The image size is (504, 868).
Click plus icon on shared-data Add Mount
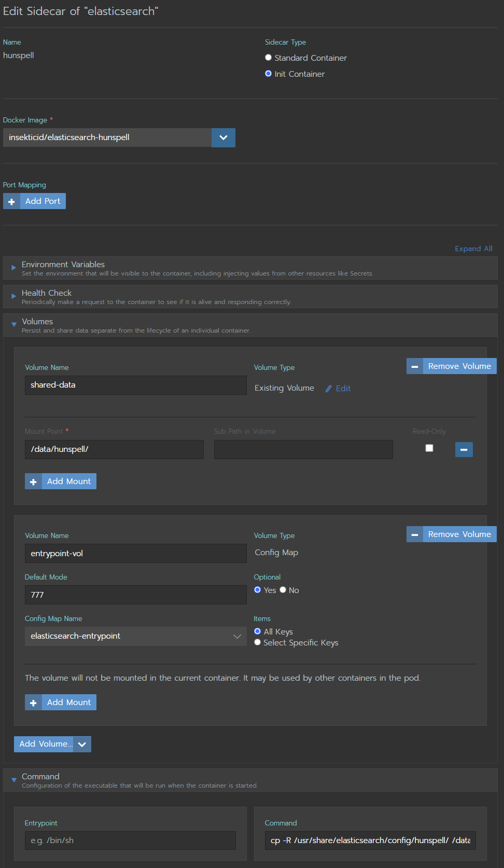point(33,481)
